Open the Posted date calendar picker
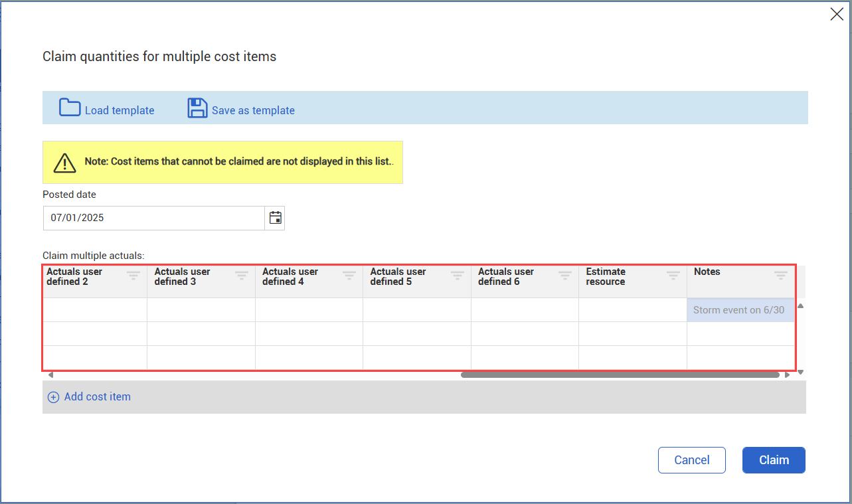This screenshot has height=504, width=852. click(x=275, y=218)
